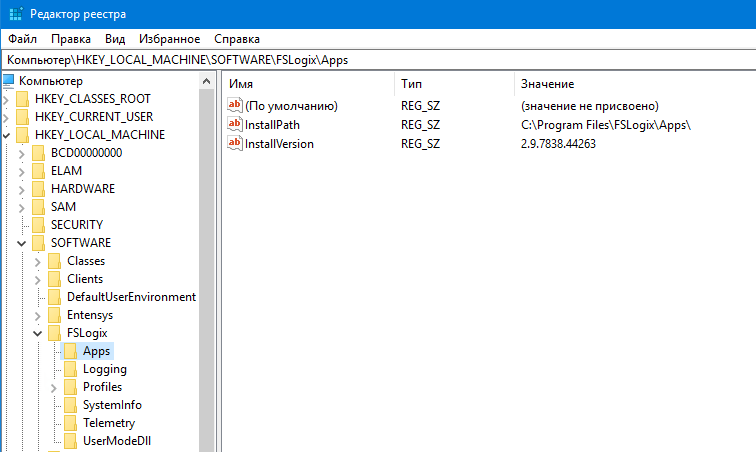756x452 pixels.
Task: Click Clients folder icon
Action: [x=54, y=279]
